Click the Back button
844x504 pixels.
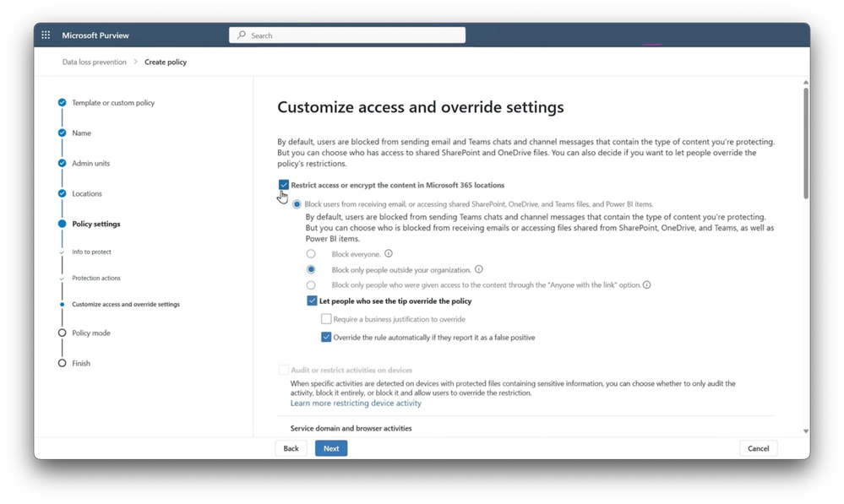pos(291,448)
